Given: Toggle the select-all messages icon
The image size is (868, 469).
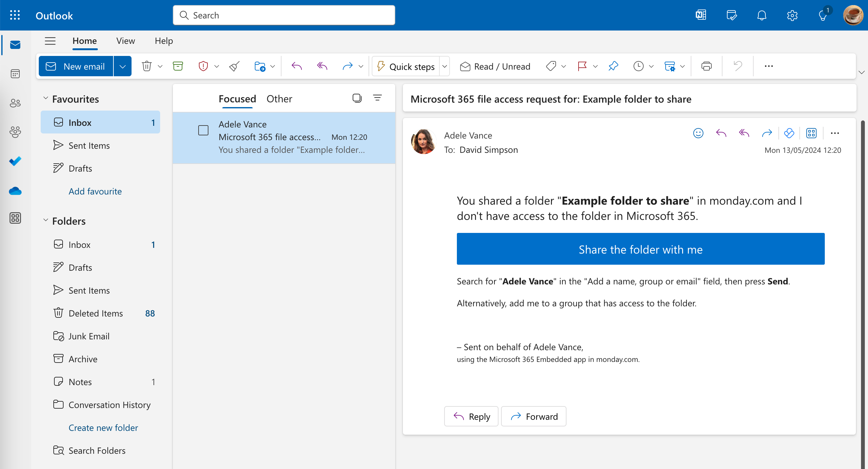Looking at the screenshot, I should click(x=357, y=98).
